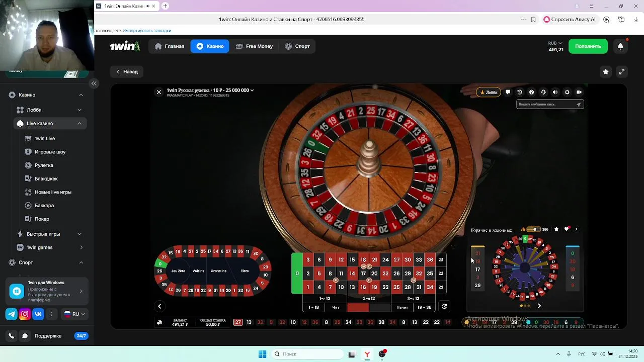Switch to the Спорт tab

pos(297,46)
